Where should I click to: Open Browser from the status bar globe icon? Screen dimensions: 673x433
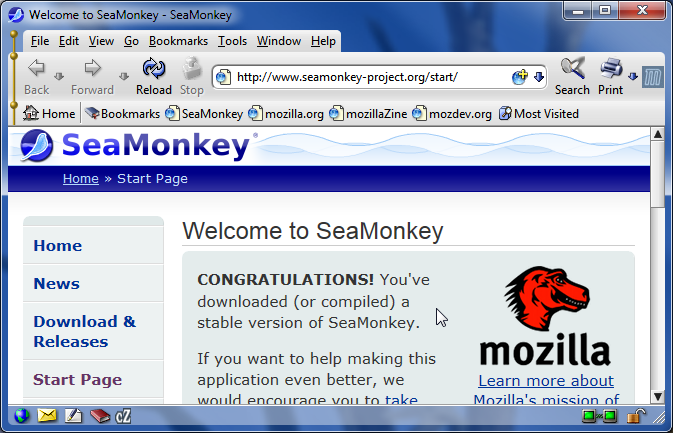coord(22,416)
